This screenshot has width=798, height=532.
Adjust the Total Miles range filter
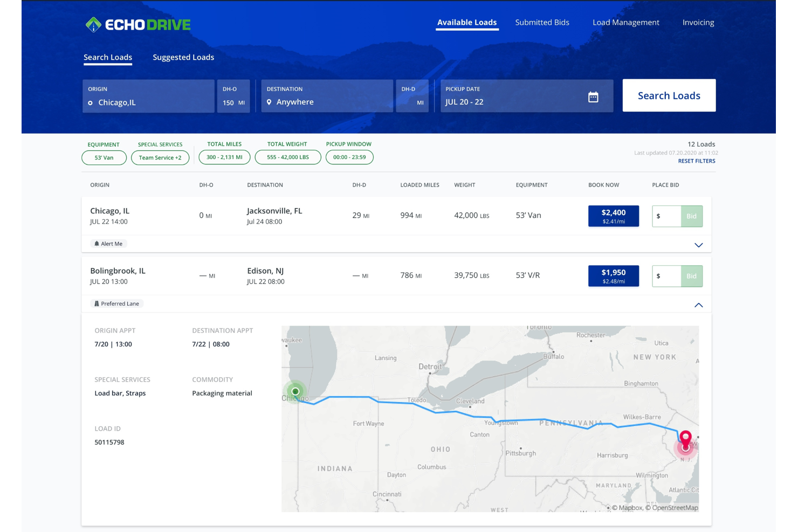[224, 157]
